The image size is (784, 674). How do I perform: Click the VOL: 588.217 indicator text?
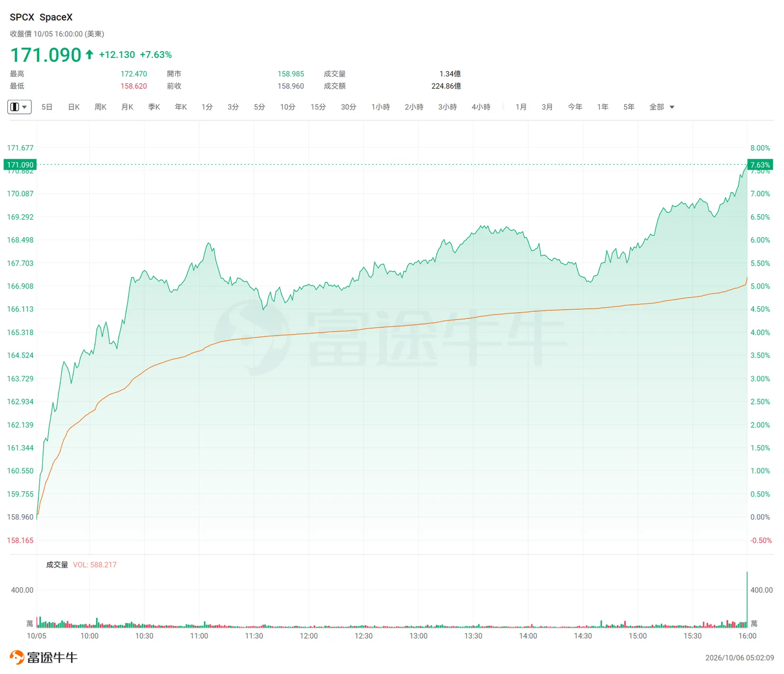click(95, 565)
